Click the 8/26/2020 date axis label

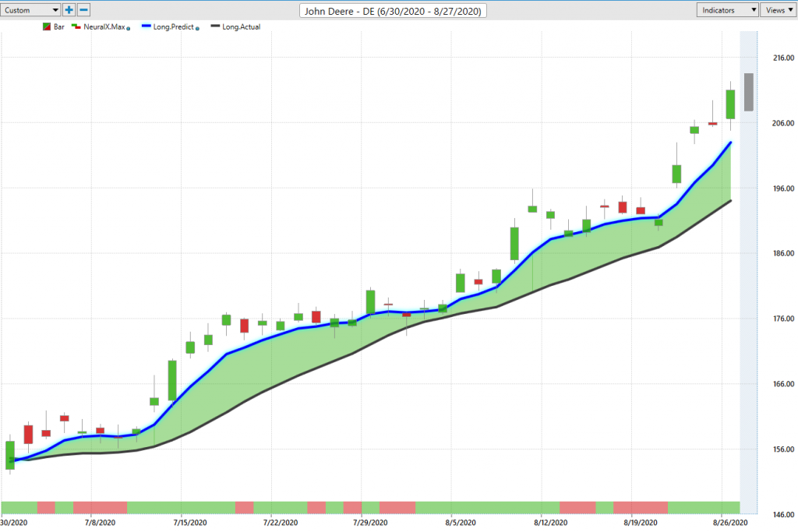coord(730,523)
